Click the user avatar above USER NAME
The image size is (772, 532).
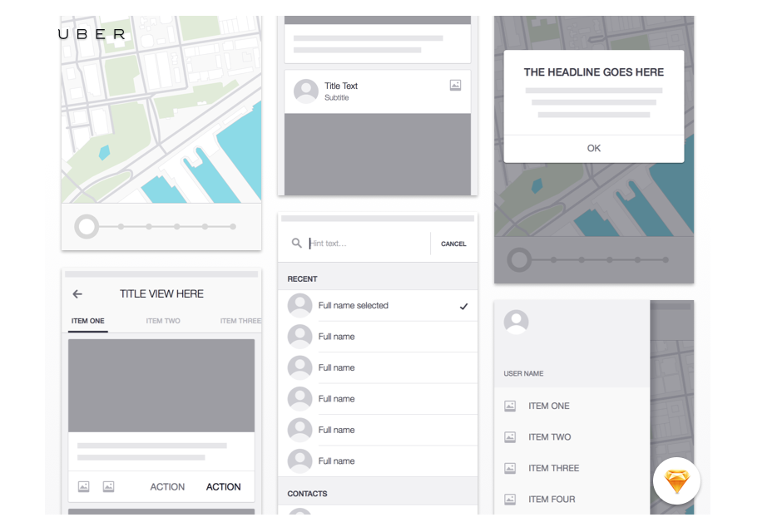(517, 322)
